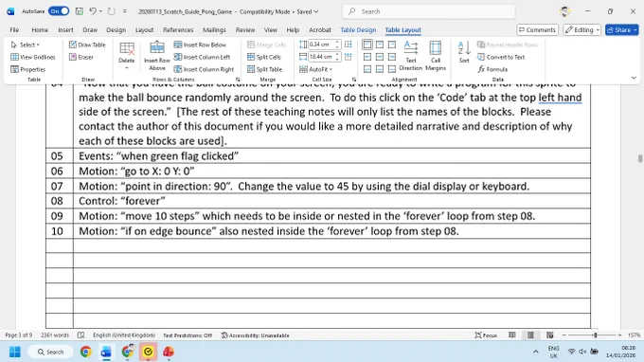
Task: Open the AutoFit dropdown
Action: pyautogui.click(x=315, y=69)
